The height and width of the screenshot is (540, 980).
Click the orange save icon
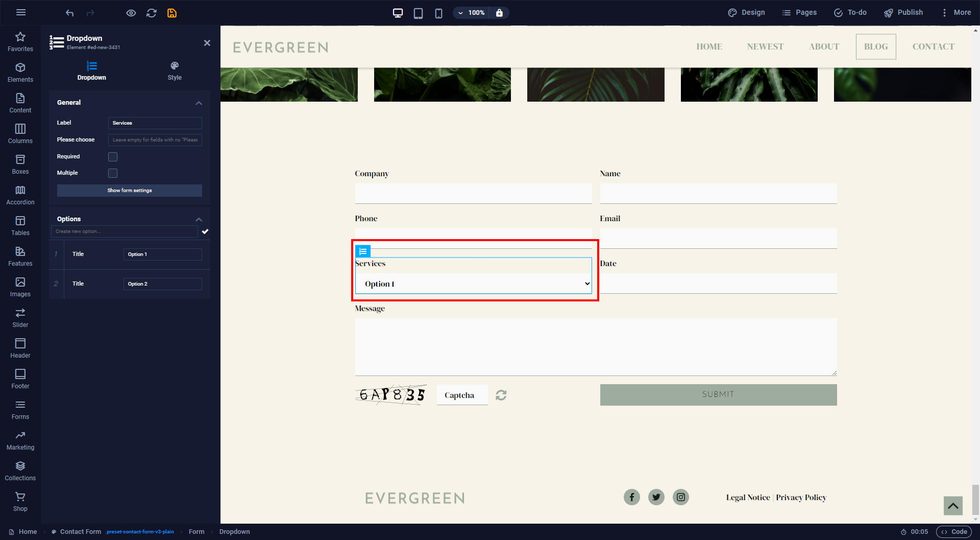[172, 13]
